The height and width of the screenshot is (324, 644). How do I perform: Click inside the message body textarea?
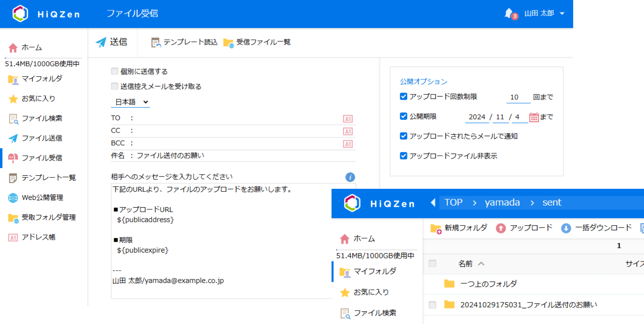[221, 241]
